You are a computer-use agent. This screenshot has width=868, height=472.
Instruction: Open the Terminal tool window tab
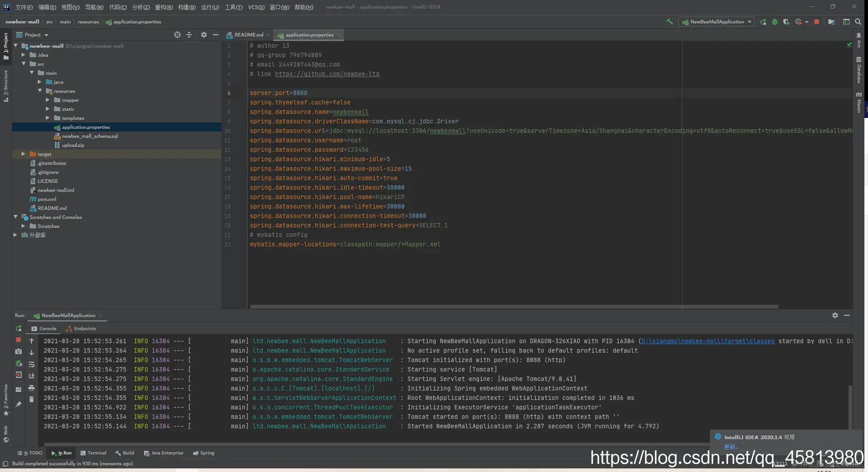point(93,453)
